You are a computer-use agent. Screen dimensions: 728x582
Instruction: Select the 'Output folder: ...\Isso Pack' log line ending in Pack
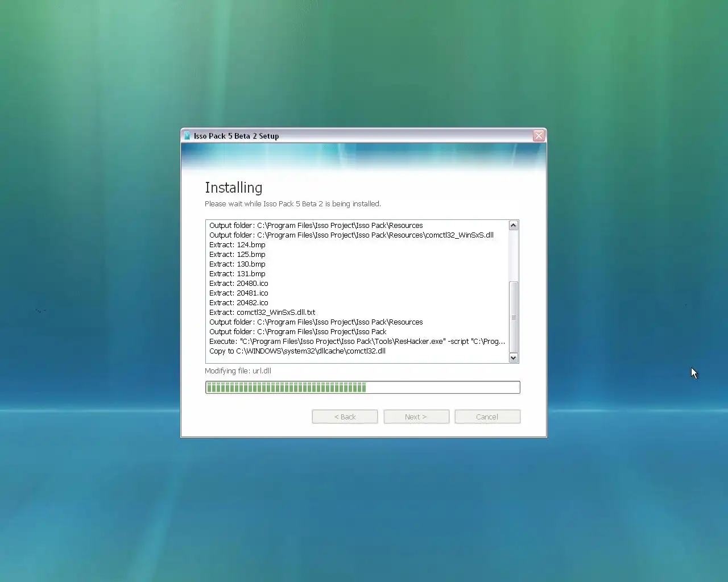298,332
